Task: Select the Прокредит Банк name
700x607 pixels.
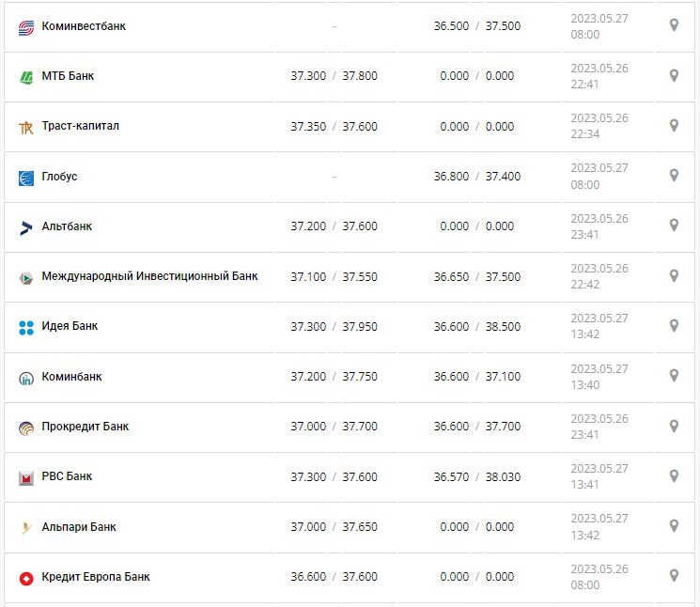Action: point(86,427)
